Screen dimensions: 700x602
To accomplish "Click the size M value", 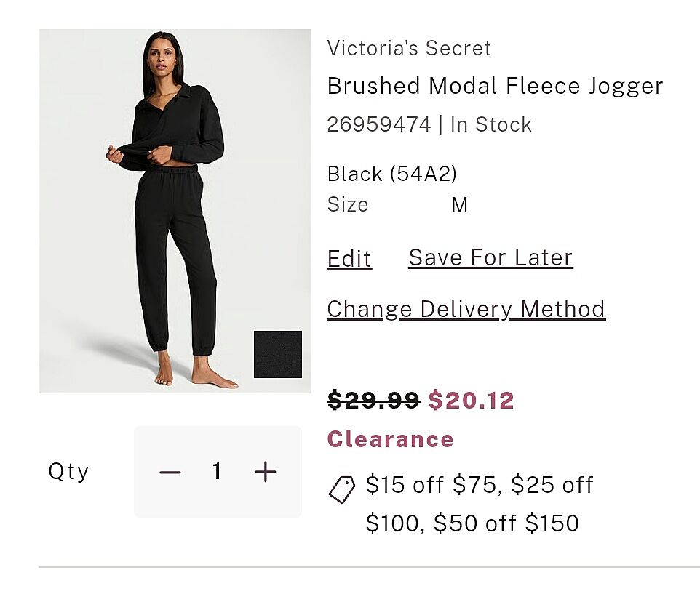I will 459,205.
